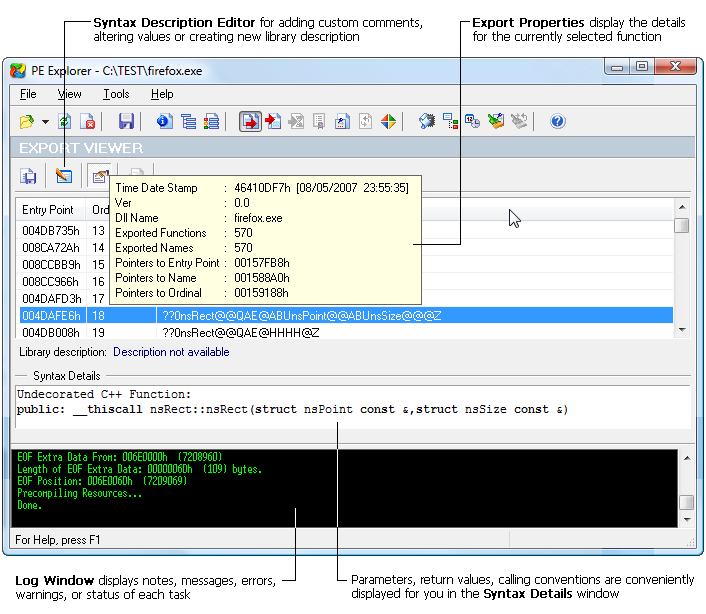This screenshot has width=706, height=614.
Task: Click the colorful Resource Viewer icon
Action: pyautogui.click(x=389, y=122)
